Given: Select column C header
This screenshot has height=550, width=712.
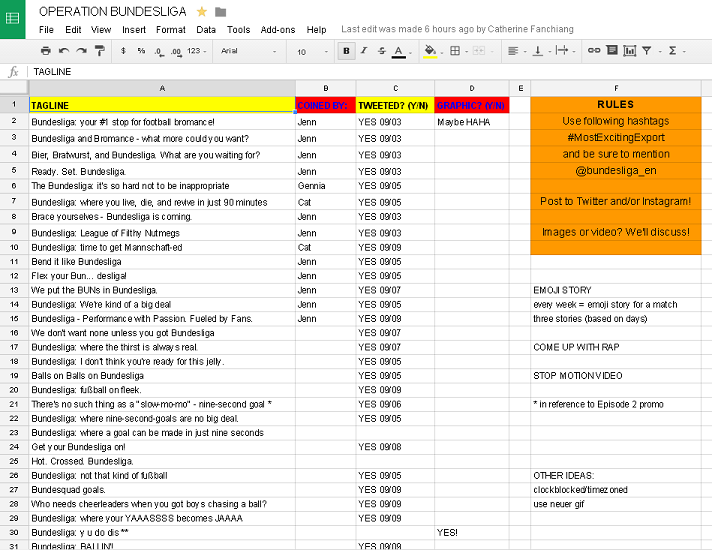Looking at the screenshot, I should pos(396,89).
